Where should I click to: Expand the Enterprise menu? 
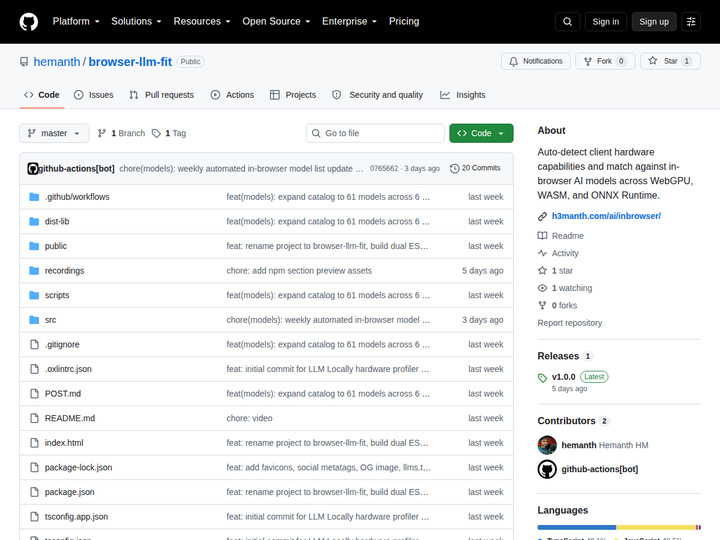pyautogui.click(x=349, y=22)
